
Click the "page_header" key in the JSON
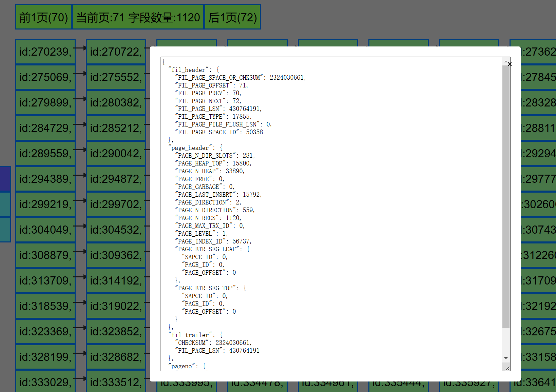click(x=190, y=148)
